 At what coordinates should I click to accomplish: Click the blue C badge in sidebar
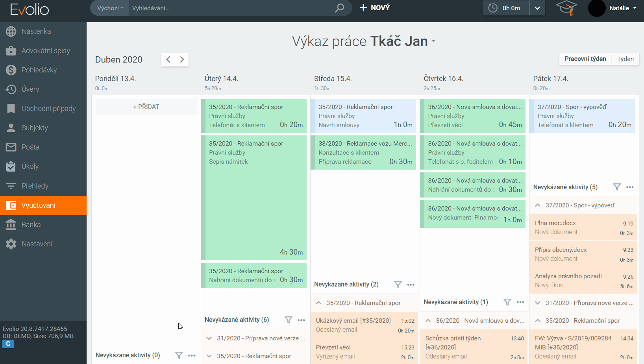[x=8, y=344]
